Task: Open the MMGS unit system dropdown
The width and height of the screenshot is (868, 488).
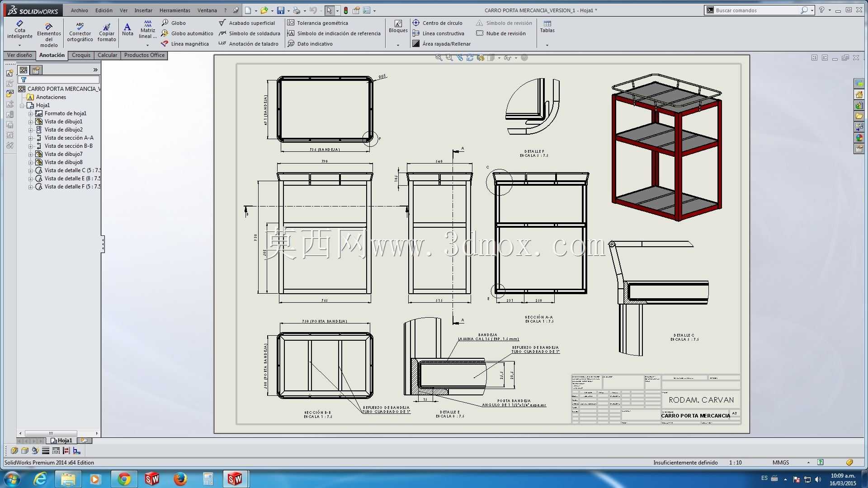Action: click(808, 463)
